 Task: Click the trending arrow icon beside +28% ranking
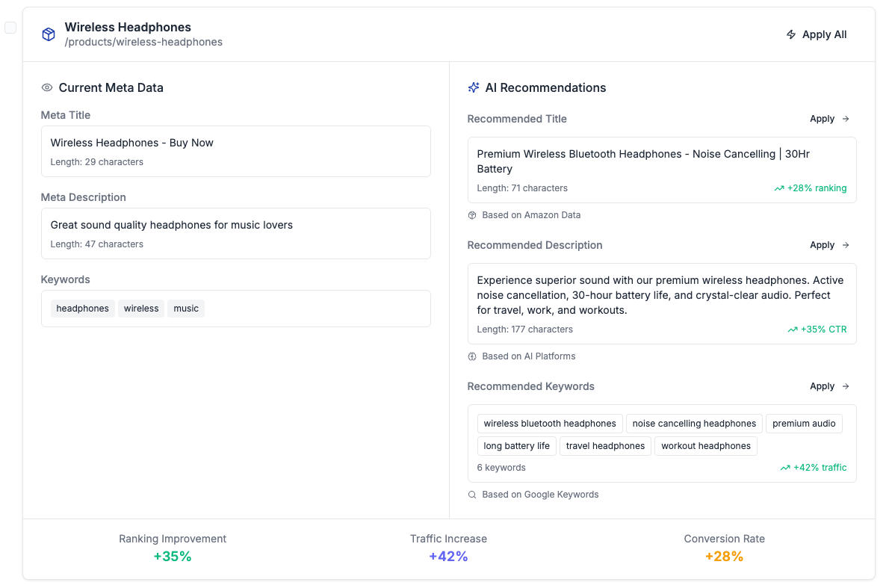pos(779,188)
